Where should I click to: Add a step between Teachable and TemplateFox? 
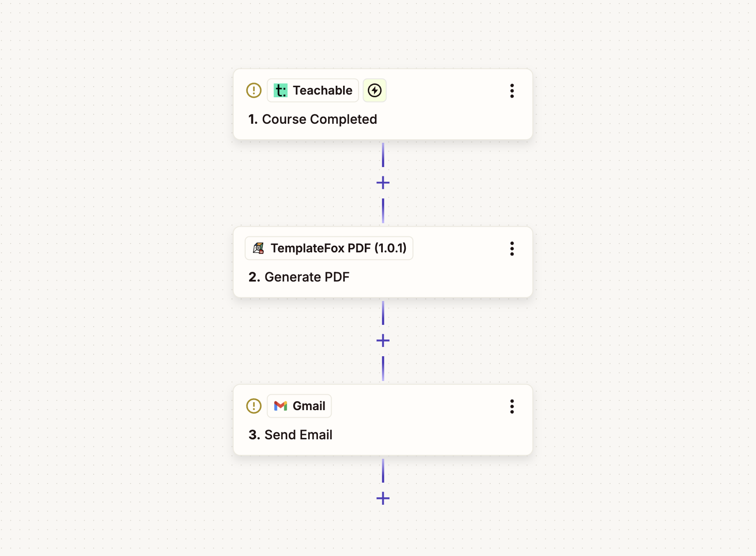[x=383, y=182]
